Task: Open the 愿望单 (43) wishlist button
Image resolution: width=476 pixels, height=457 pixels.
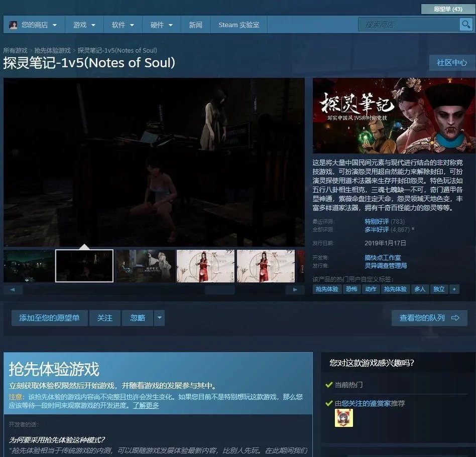Action: coord(448,9)
